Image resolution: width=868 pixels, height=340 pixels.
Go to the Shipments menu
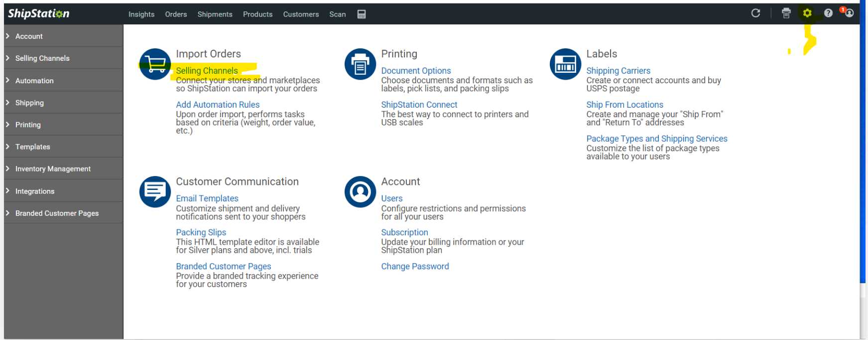(x=215, y=14)
